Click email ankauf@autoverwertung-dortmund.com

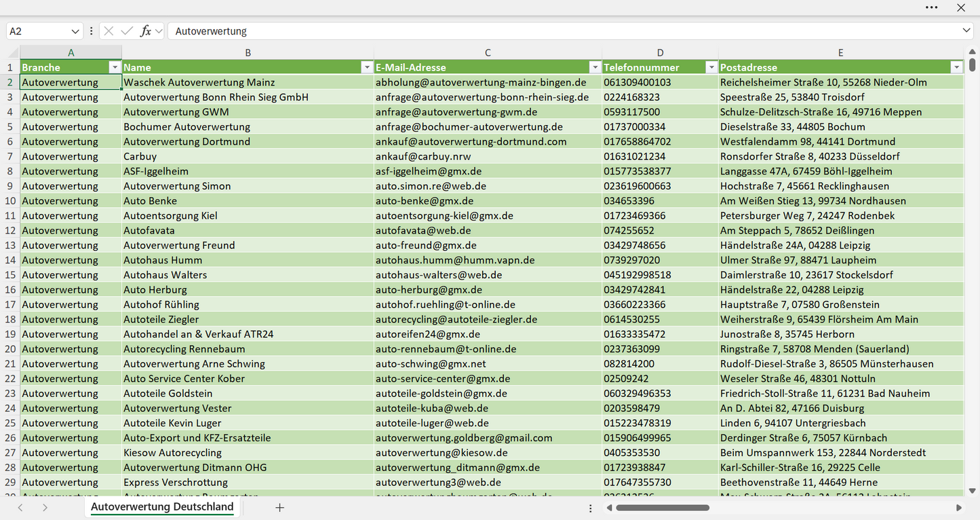pyautogui.click(x=488, y=141)
